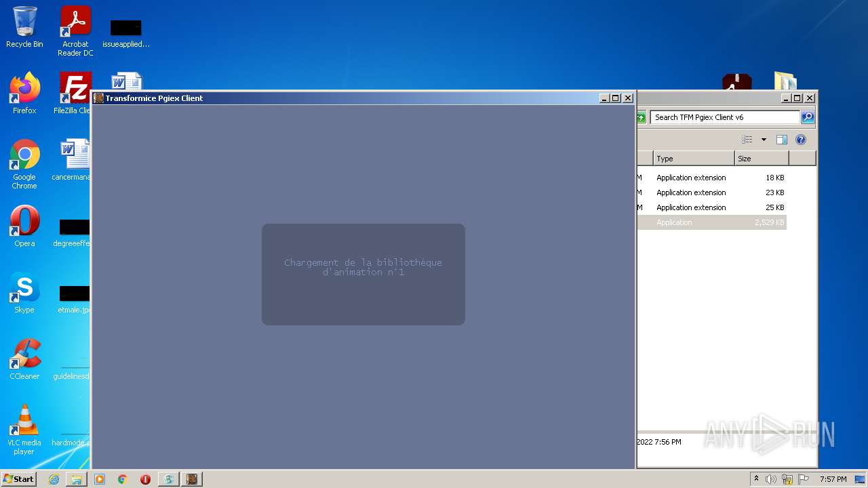
Task: Click the Explorer search magnifier button
Action: 808,117
